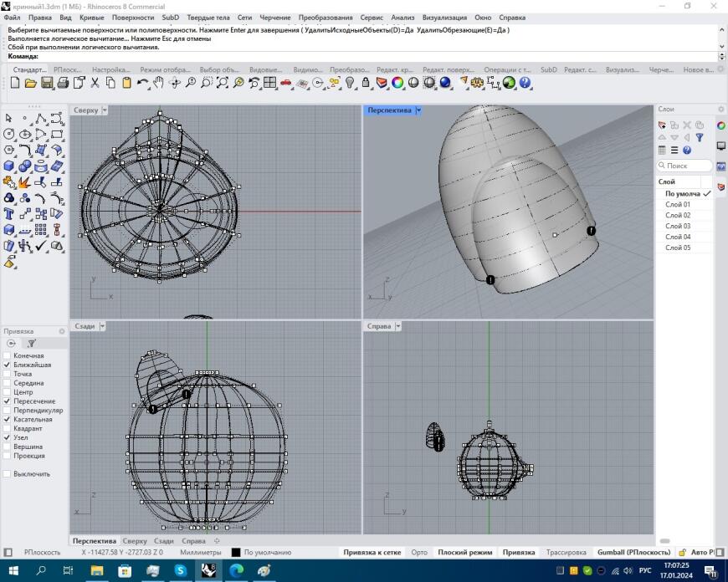Open the Преобразования menu
Screen dimensions: 728x582
point(325,18)
